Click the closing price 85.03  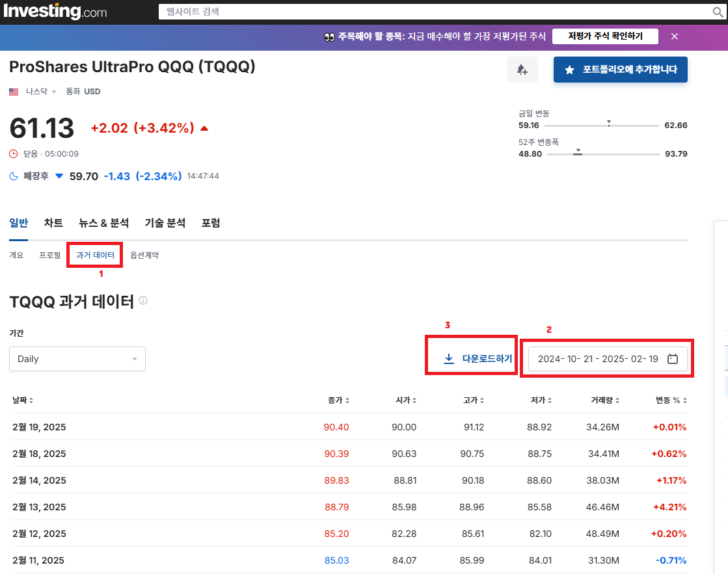pyautogui.click(x=336, y=560)
